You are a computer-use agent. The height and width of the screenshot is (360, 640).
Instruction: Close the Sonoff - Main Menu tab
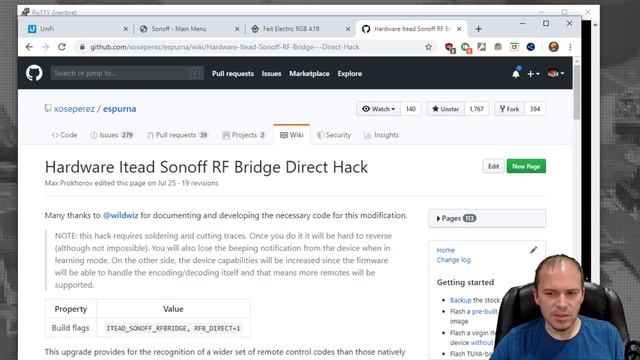coord(237,29)
